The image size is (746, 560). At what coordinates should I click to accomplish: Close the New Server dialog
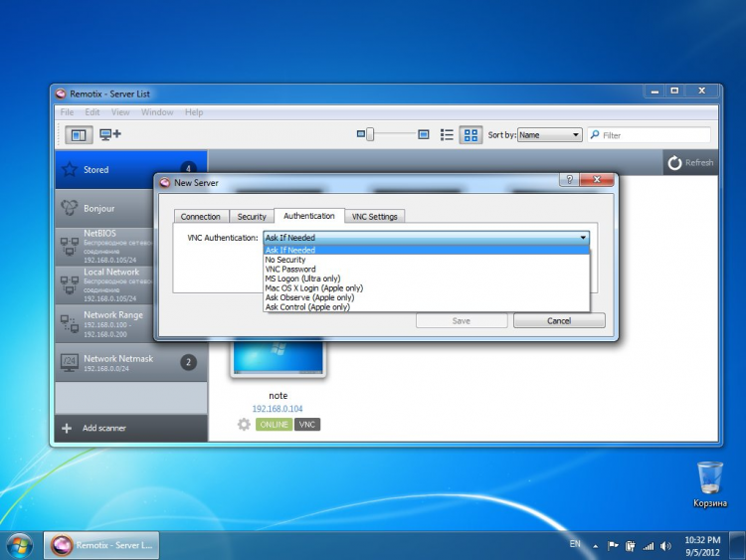click(597, 179)
